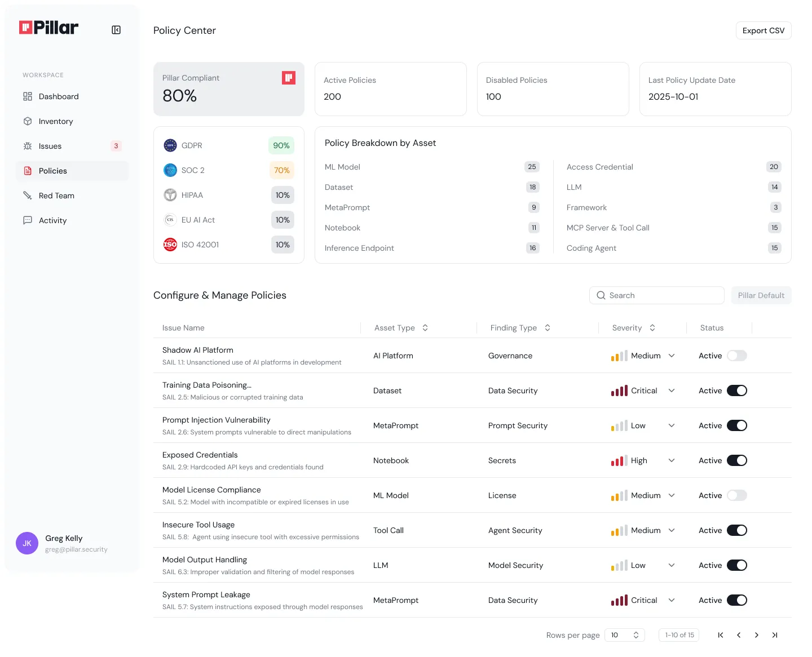Screen dimensions: 812x657
Task: Go to last page of results
Action: click(775, 635)
